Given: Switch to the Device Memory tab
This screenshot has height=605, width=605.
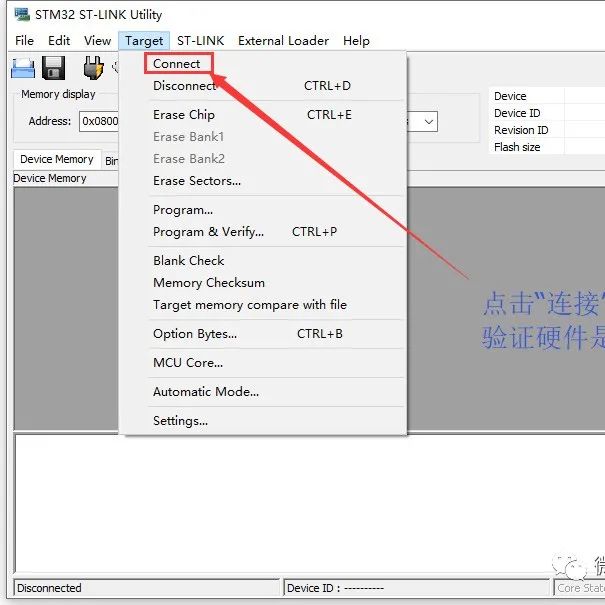Looking at the screenshot, I should tap(57, 159).
